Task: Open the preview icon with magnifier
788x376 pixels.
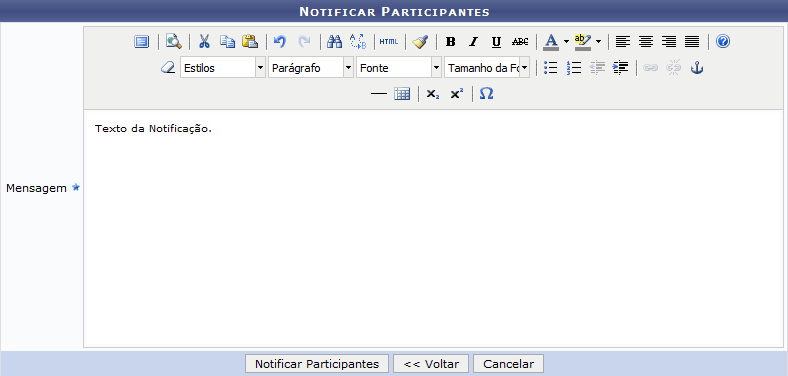Action: coord(173,42)
